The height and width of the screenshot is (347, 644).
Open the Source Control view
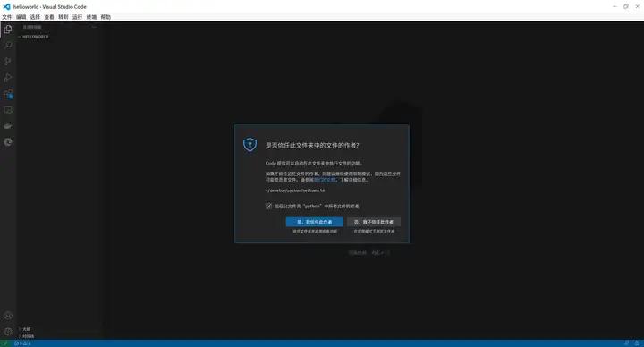(8, 61)
